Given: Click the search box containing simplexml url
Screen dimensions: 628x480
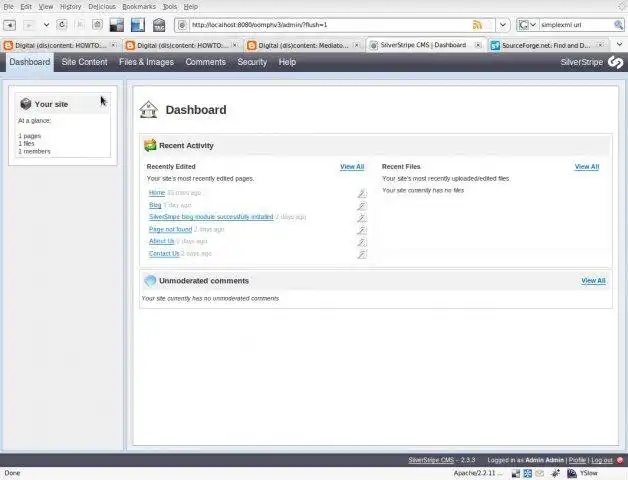Looking at the screenshot, I should pos(576,25).
